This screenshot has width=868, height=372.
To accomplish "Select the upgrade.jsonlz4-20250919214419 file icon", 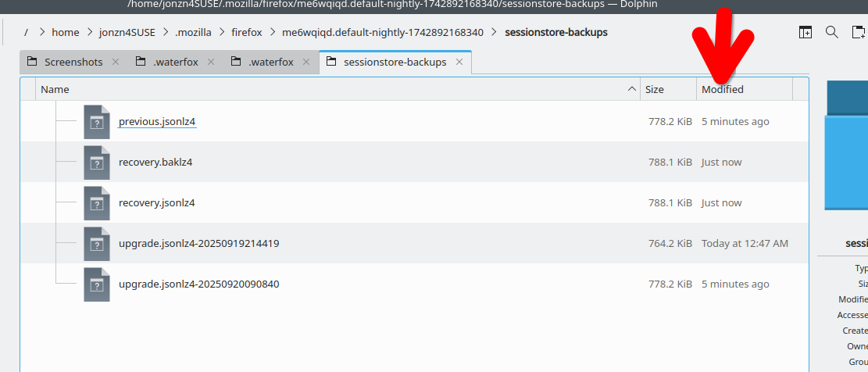I will click(x=96, y=244).
